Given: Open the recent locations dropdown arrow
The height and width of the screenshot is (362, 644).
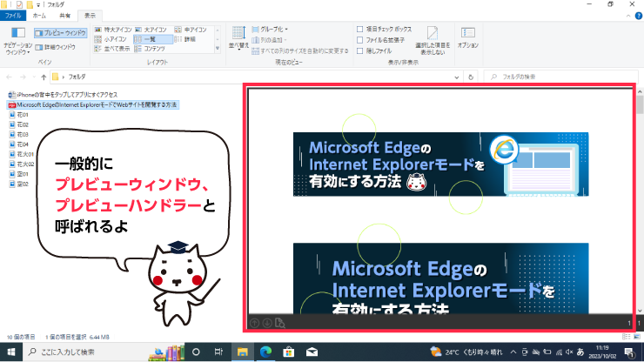Looking at the screenshot, I should (33, 77).
